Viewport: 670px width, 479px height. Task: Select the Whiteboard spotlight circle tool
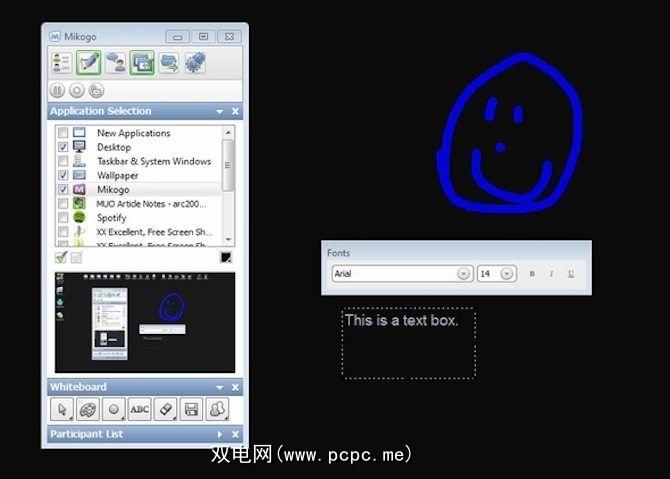114,409
